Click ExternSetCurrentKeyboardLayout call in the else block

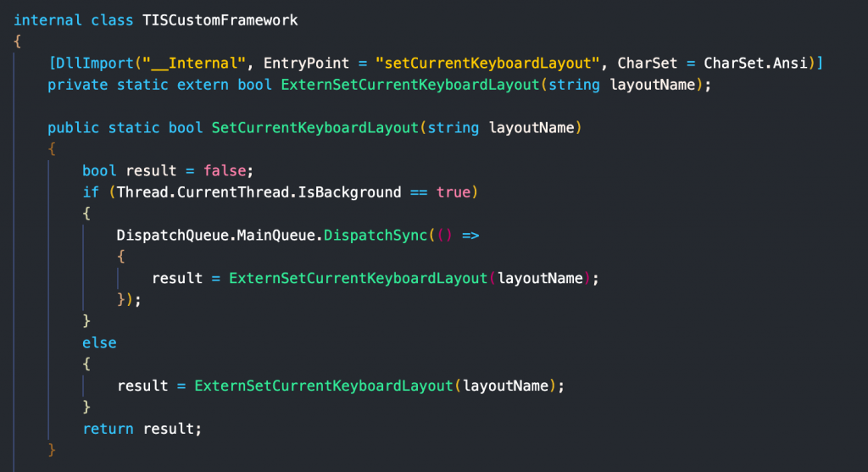point(324,386)
